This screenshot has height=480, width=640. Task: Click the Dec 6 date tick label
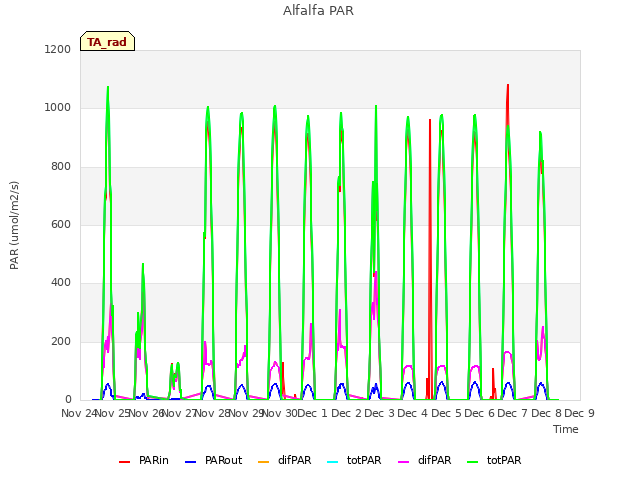[479, 413]
